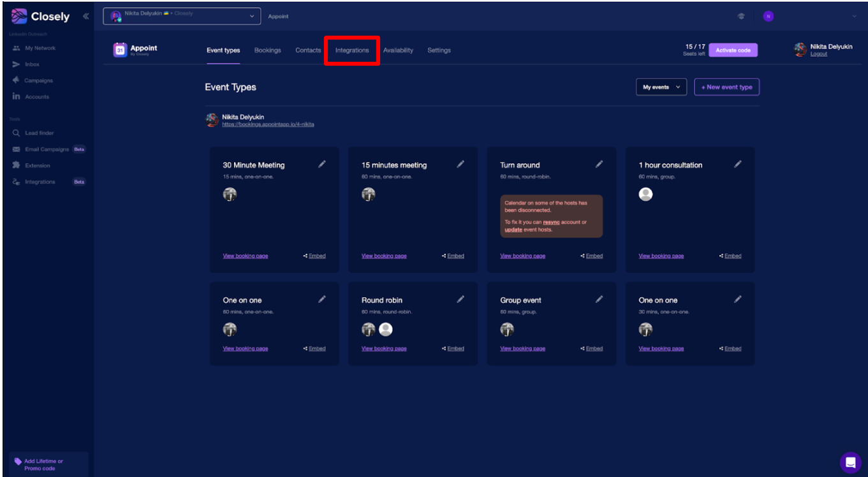Open My events dropdown
Viewport: 868px width, 477px height.
pos(661,87)
